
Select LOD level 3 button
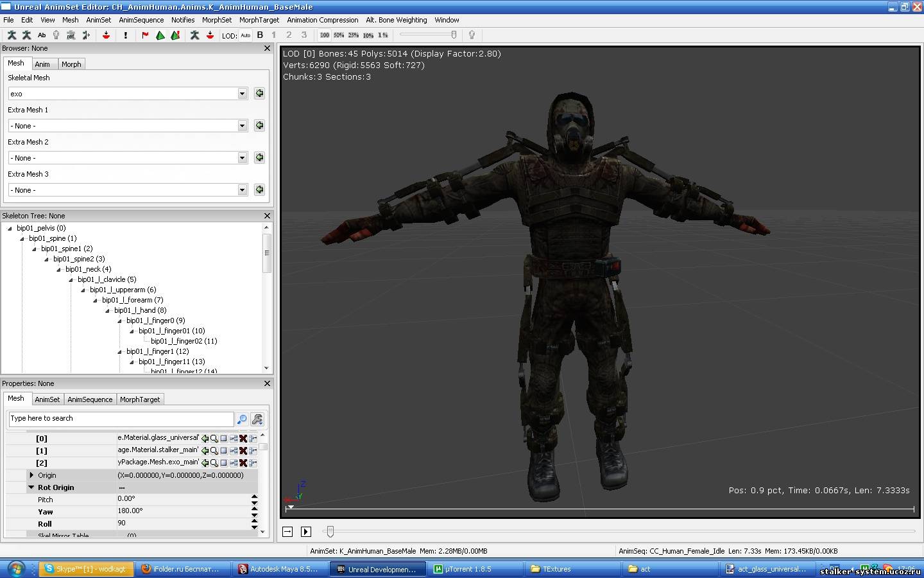click(x=304, y=35)
